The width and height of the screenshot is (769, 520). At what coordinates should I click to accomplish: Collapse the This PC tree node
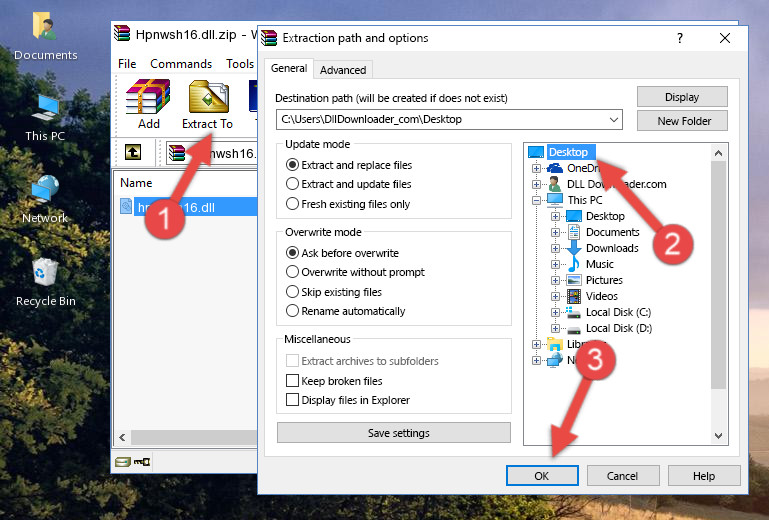537,200
